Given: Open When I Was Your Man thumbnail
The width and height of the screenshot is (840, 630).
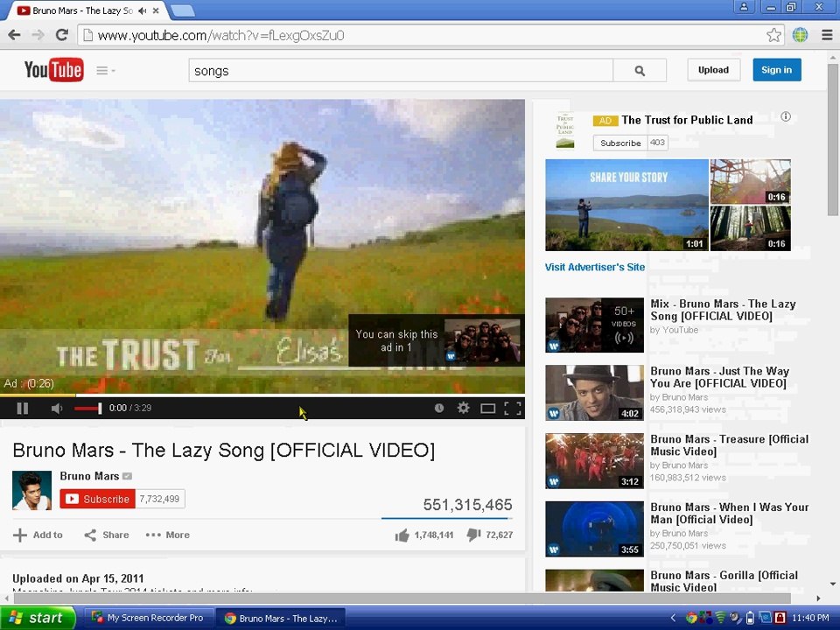Looking at the screenshot, I should click(x=594, y=528).
